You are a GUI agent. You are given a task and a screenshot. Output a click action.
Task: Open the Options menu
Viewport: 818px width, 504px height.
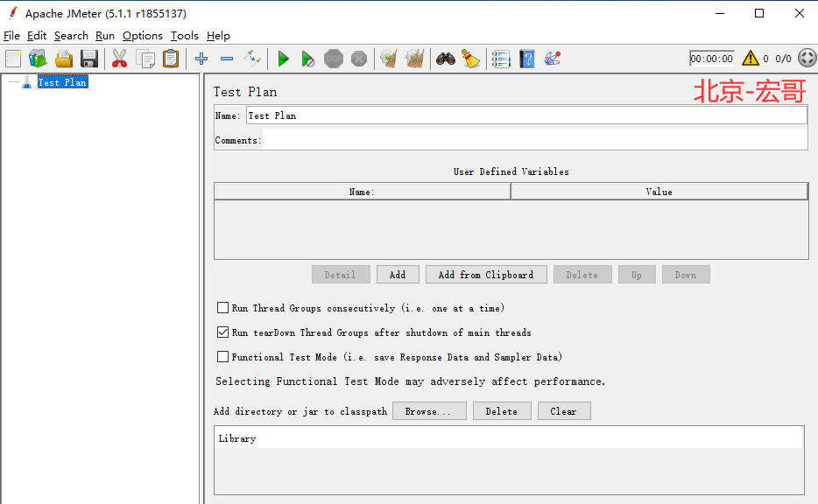(x=143, y=36)
